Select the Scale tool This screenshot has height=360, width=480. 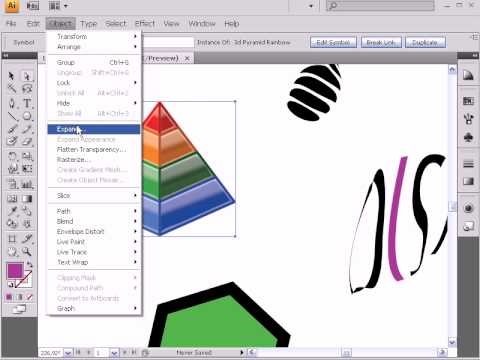[27, 156]
